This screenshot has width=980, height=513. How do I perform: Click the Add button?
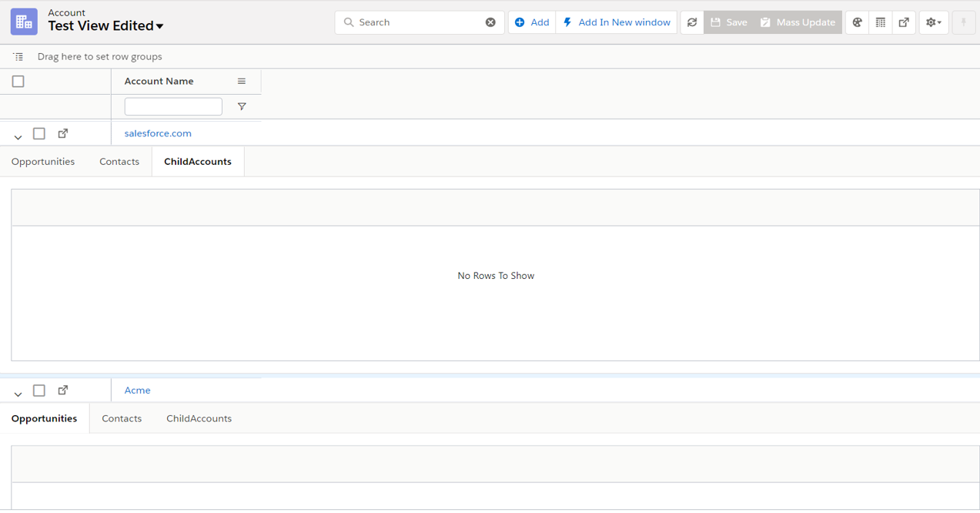532,22
